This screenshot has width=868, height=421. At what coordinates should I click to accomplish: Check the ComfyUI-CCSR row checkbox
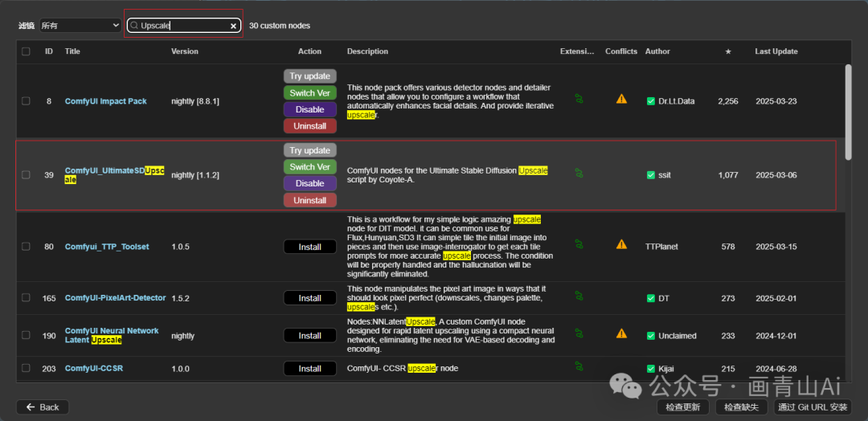pos(26,368)
